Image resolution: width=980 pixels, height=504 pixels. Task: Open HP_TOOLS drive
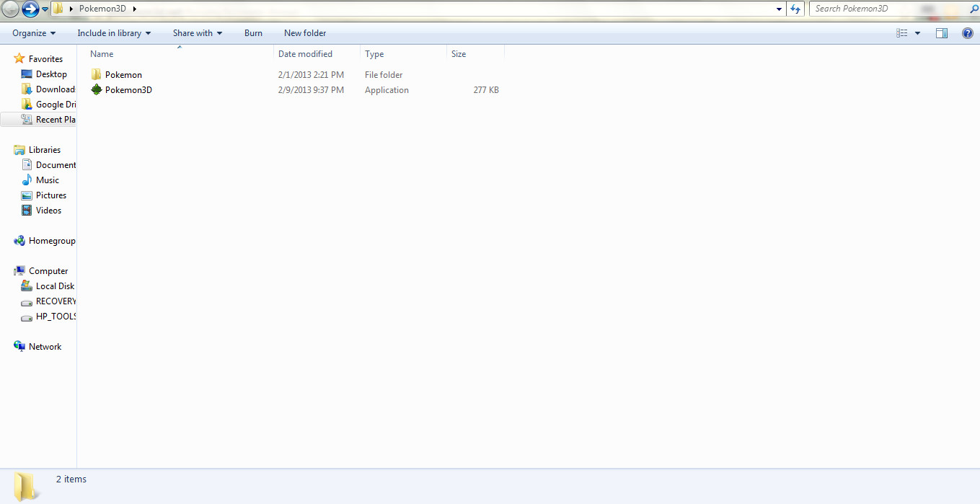(x=56, y=317)
